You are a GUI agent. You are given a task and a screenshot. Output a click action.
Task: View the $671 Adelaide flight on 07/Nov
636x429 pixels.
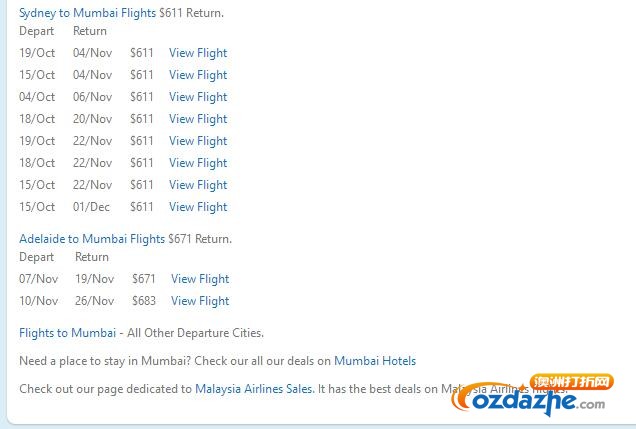coord(200,279)
